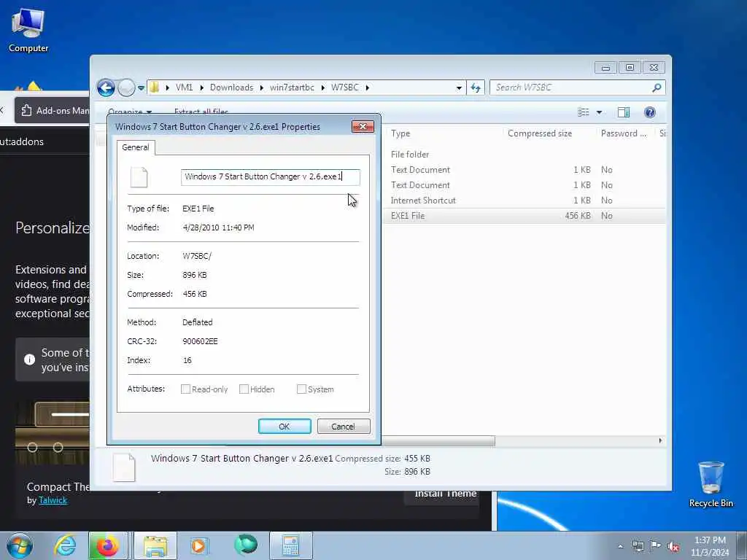Viewport: 747px width, 560px height.
Task: Open the recent pages dropdown arrow
Action: tap(141, 88)
